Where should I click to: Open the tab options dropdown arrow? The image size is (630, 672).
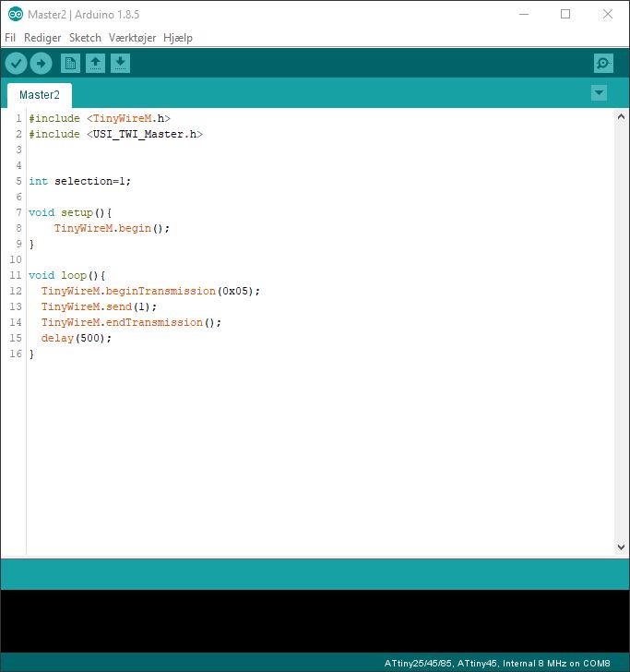pyautogui.click(x=599, y=92)
